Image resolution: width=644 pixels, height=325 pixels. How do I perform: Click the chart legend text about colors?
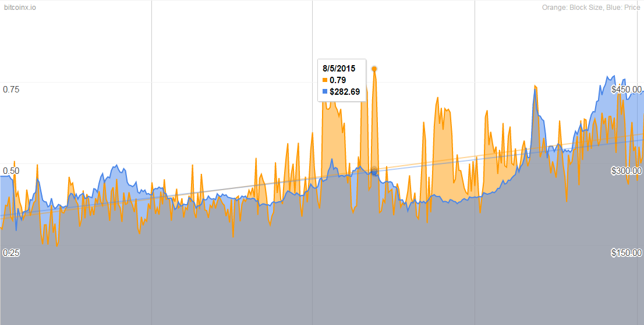(x=591, y=8)
